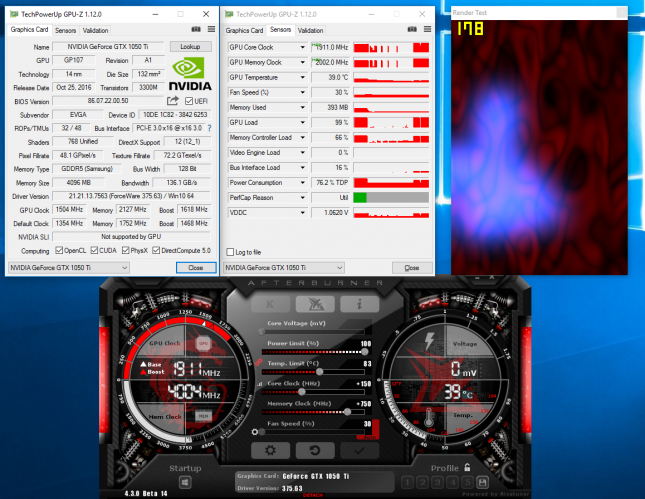Switch to Graphics Card tab in right GPU-Z window
The image size is (645, 499).
click(244, 30)
